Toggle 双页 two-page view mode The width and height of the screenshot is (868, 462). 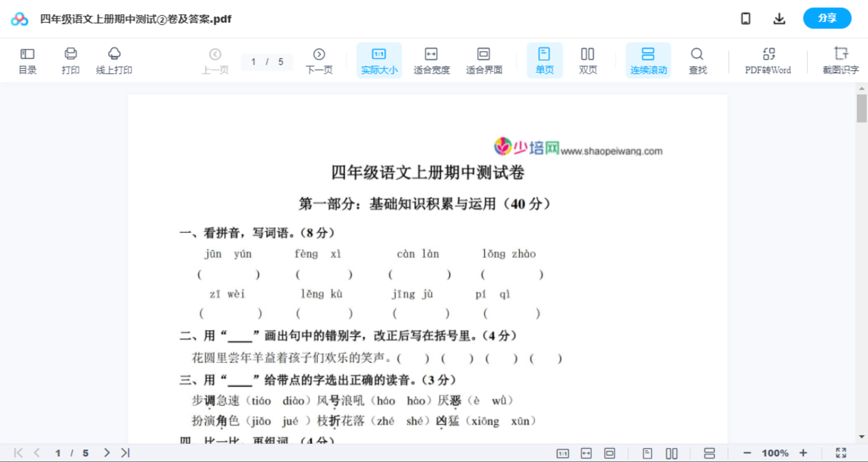588,60
